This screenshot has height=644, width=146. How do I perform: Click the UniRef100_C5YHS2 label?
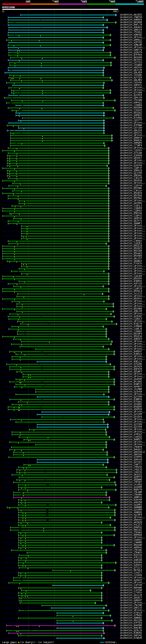(x=131, y=32)
